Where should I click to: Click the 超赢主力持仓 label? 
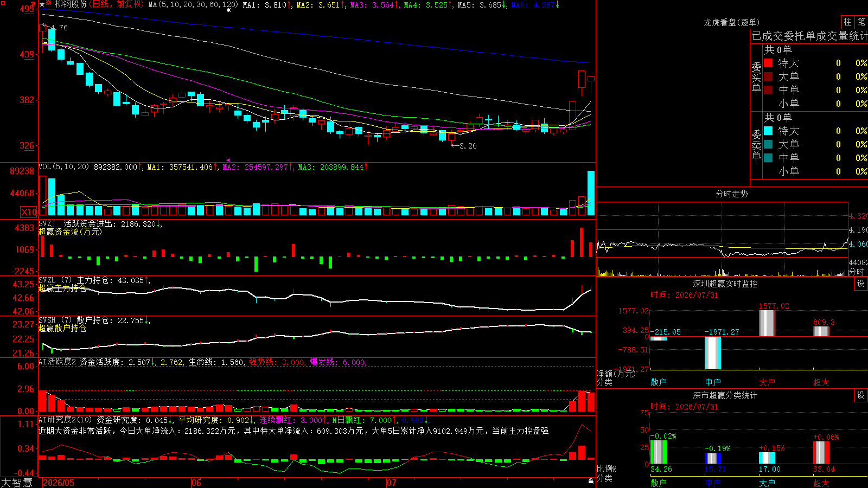[62, 288]
